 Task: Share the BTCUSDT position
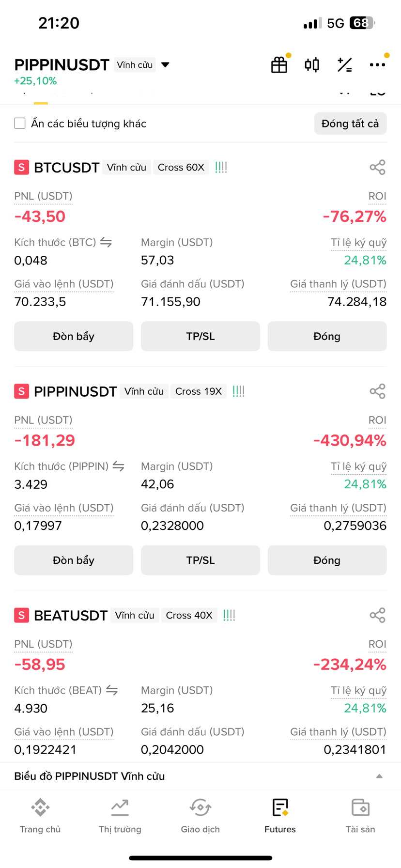tap(377, 168)
